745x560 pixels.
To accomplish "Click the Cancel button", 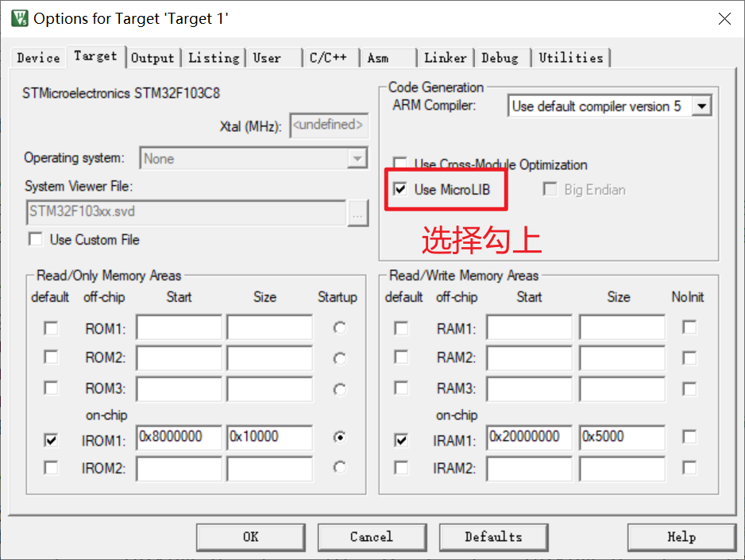I will (372, 537).
